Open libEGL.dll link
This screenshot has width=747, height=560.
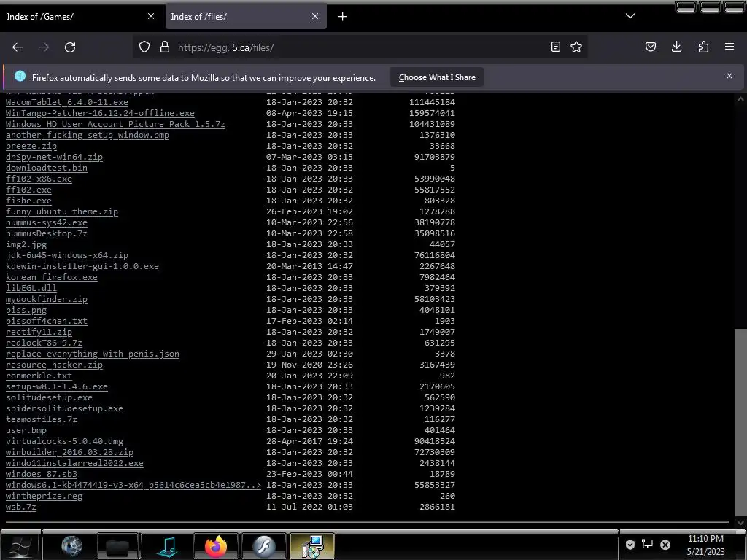pos(31,288)
